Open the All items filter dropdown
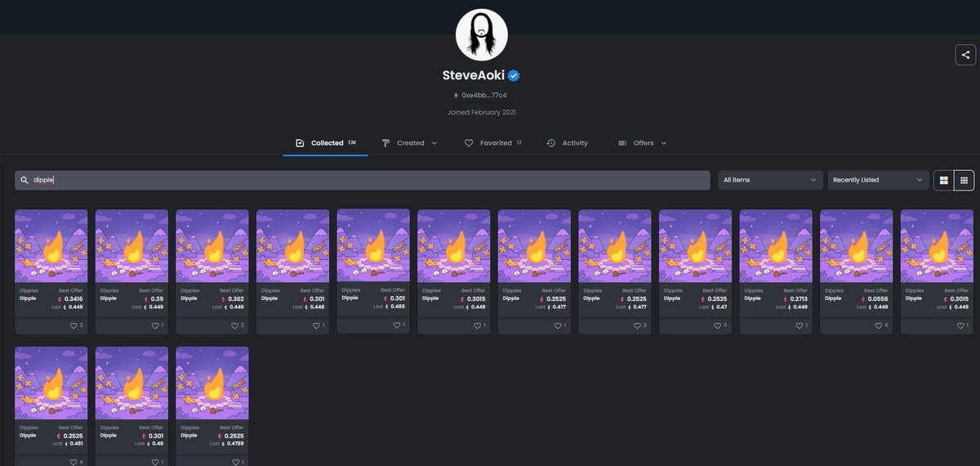Viewport: 980px width, 466px height. click(770, 180)
